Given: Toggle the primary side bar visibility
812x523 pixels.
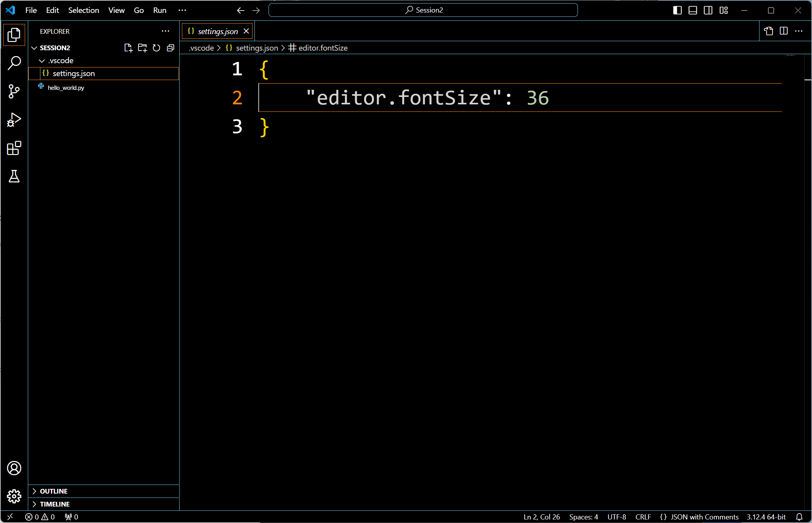Looking at the screenshot, I should coord(677,10).
